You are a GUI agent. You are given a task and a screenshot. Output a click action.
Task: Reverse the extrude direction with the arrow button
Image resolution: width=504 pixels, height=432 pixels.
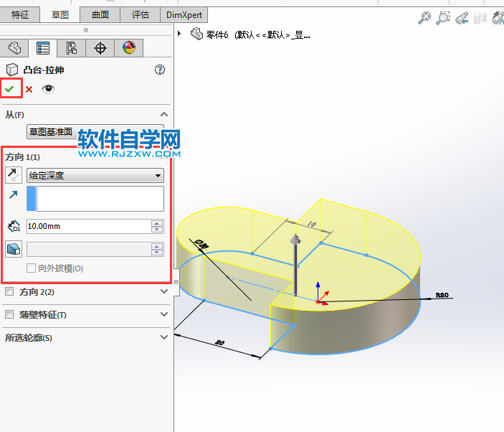(x=14, y=175)
